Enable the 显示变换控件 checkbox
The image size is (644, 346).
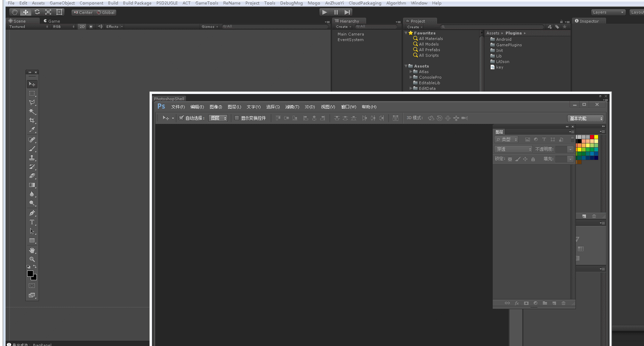236,118
